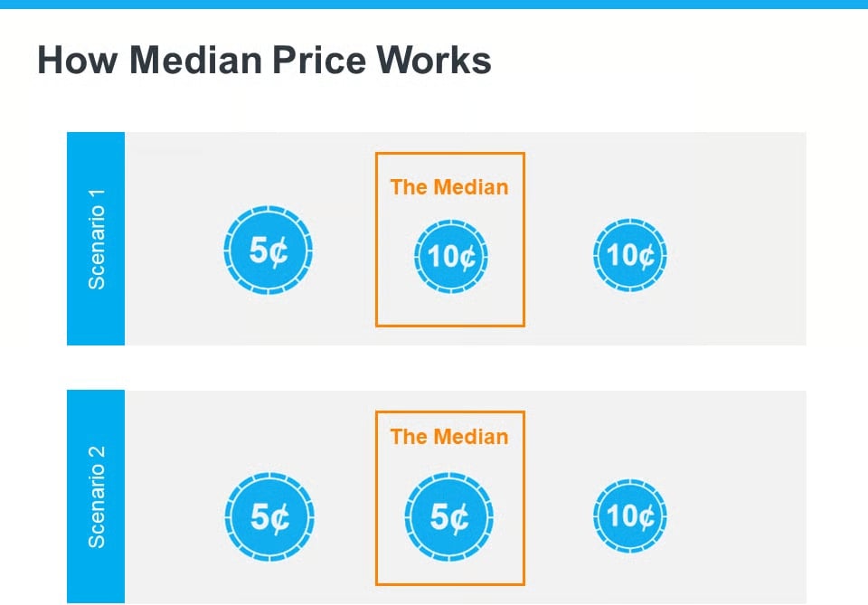
Task: Select the median 10¢ coin in Scenario 1
Action: (x=450, y=257)
